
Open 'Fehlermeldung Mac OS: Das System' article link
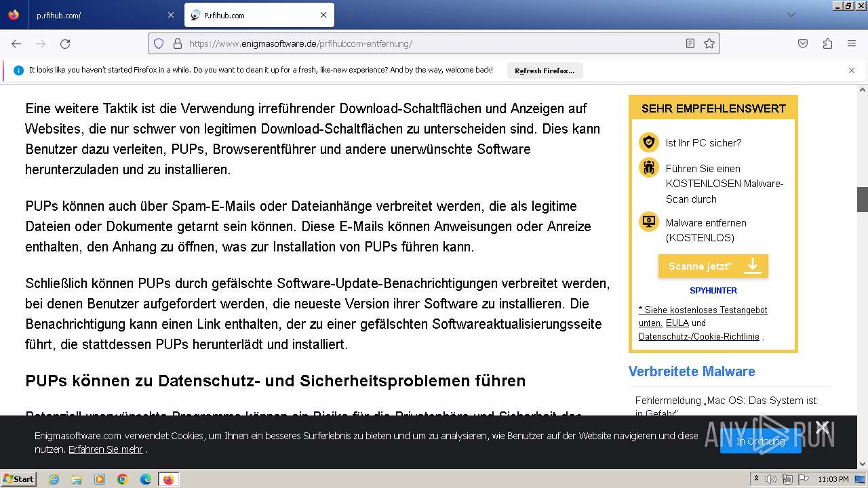click(726, 407)
